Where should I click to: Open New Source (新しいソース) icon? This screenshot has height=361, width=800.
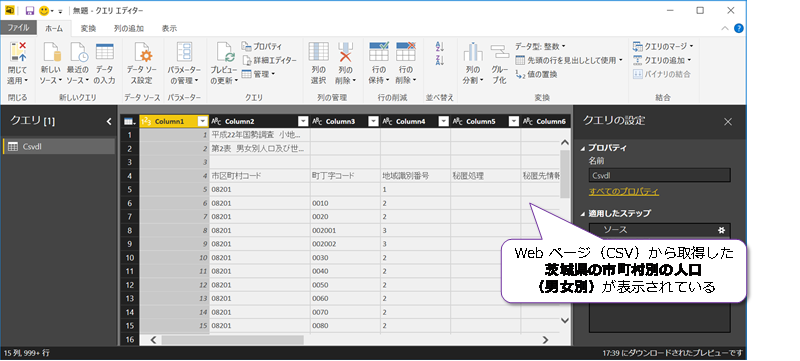pos(51,52)
